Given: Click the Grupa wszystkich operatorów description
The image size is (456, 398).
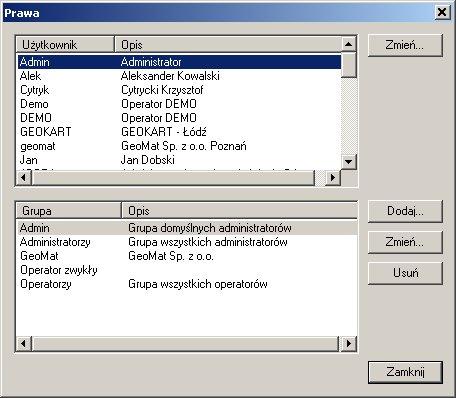Looking at the screenshot, I should click(x=198, y=284).
